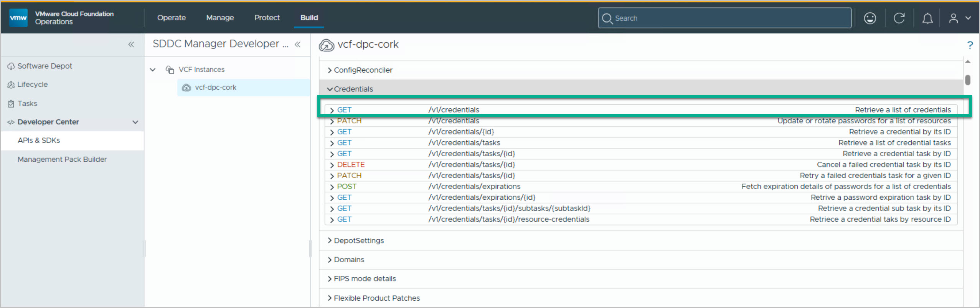This screenshot has height=308, width=980.
Task: Collapse the VCF Instances tree node
Action: 153,70
